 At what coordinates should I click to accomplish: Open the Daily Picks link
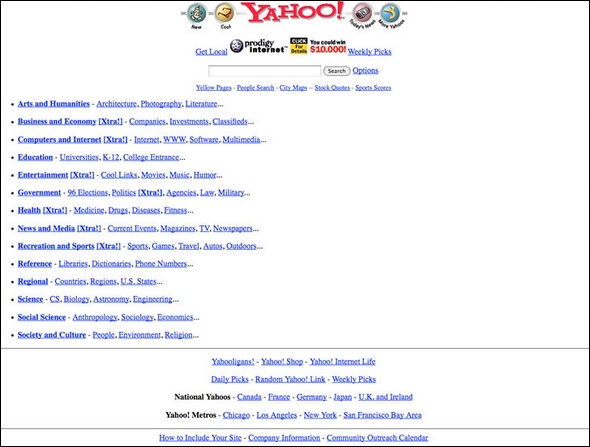pyautogui.click(x=230, y=379)
